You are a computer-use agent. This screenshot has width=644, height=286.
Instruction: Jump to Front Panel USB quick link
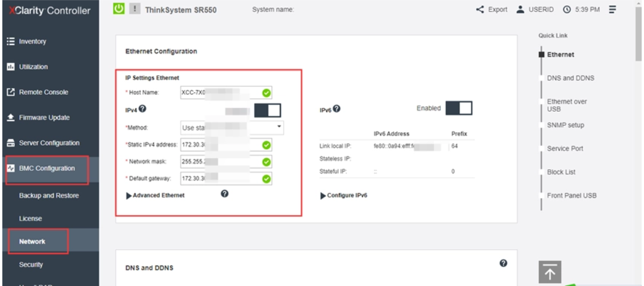click(x=571, y=196)
